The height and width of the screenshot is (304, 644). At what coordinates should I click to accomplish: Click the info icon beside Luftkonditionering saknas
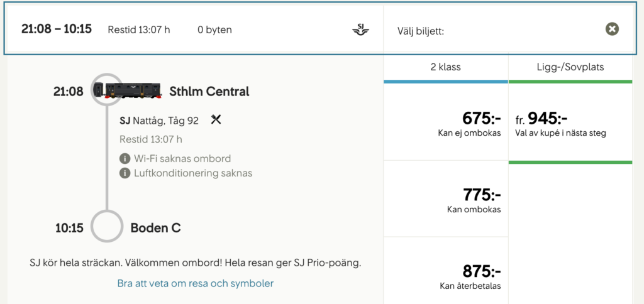click(x=125, y=173)
